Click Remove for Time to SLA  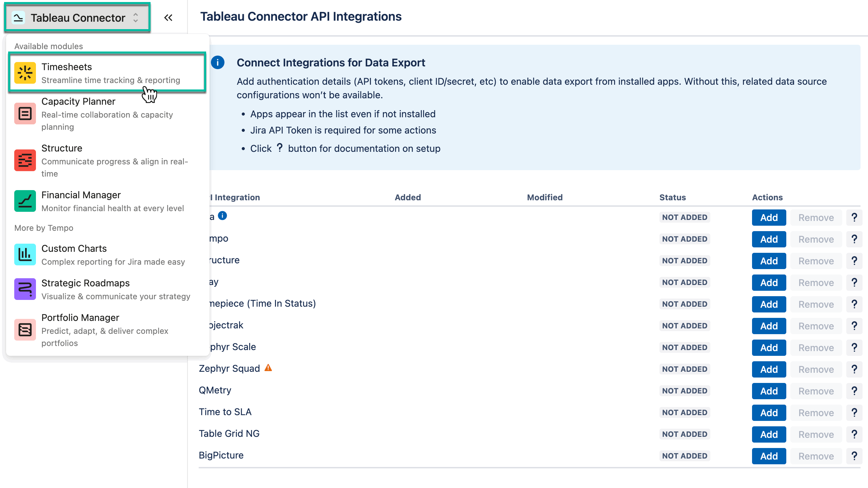click(816, 412)
